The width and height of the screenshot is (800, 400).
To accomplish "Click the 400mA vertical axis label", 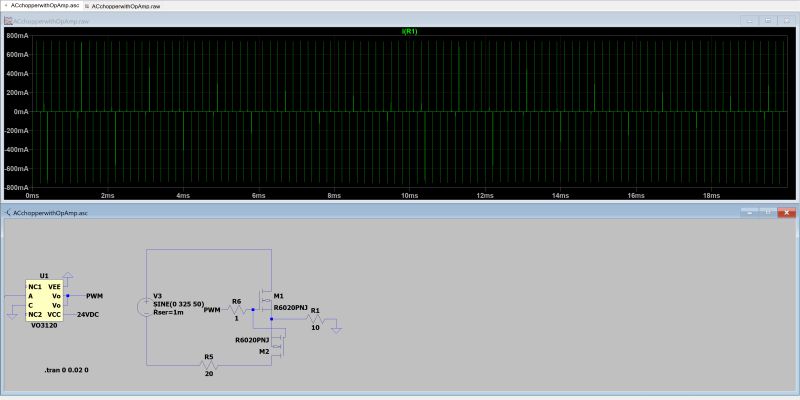I will click(x=17, y=74).
